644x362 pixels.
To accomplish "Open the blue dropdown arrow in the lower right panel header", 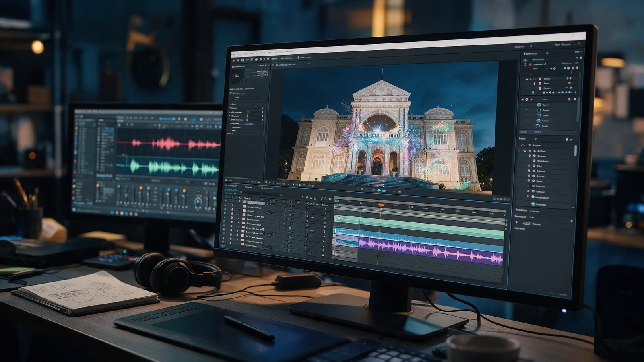I will pyautogui.click(x=536, y=139).
